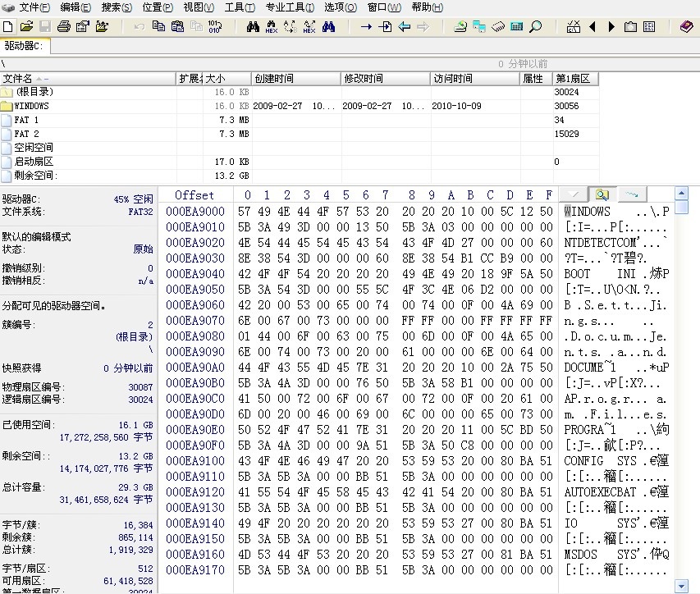
Task: Create a new file with the blank page icon
Action: pos(7,27)
